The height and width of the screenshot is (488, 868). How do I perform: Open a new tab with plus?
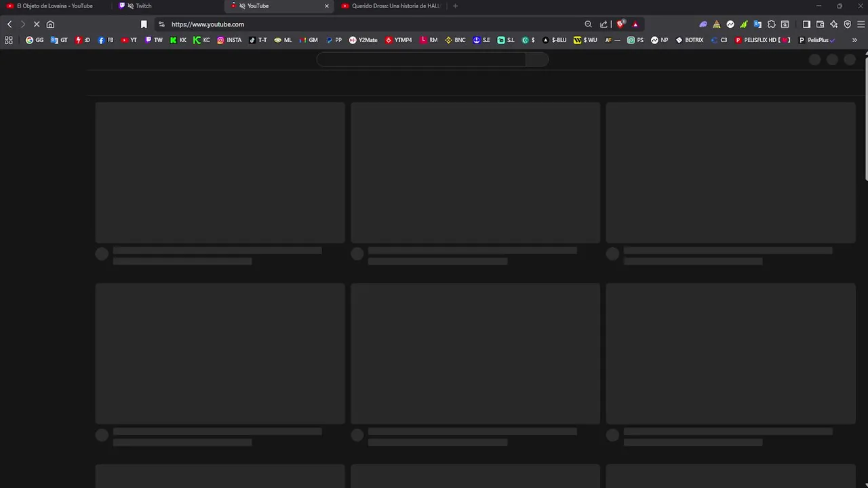[455, 6]
